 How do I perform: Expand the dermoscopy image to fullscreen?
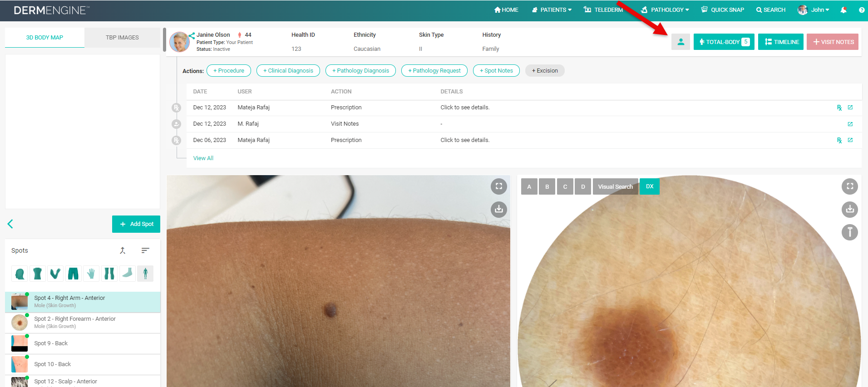(850, 186)
